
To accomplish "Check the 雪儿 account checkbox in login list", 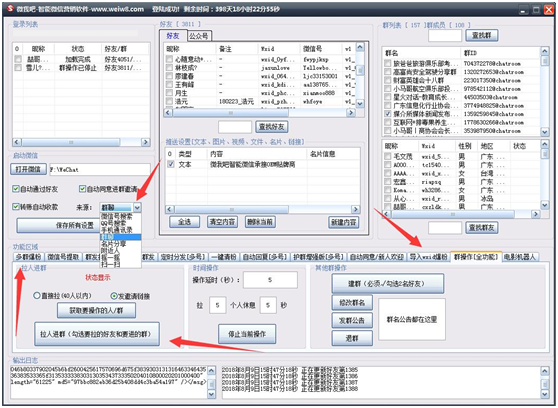I will click(18, 67).
